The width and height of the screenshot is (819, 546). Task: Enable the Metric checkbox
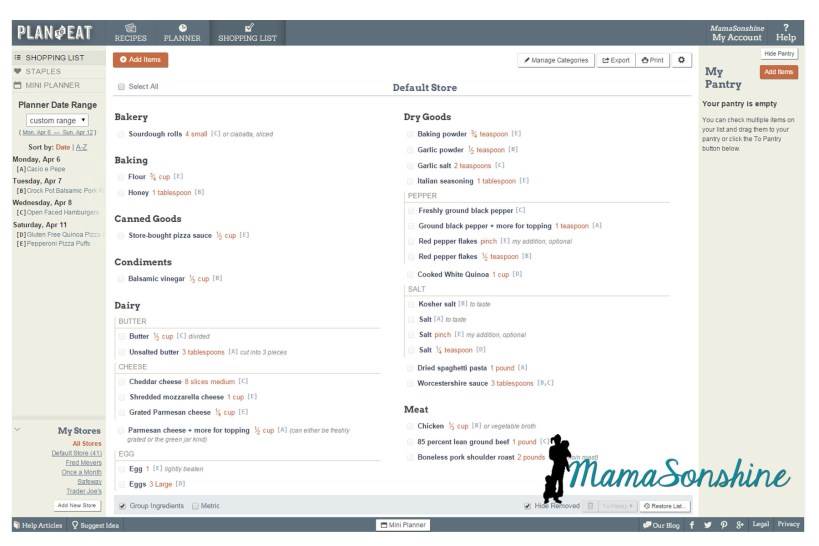[195, 506]
